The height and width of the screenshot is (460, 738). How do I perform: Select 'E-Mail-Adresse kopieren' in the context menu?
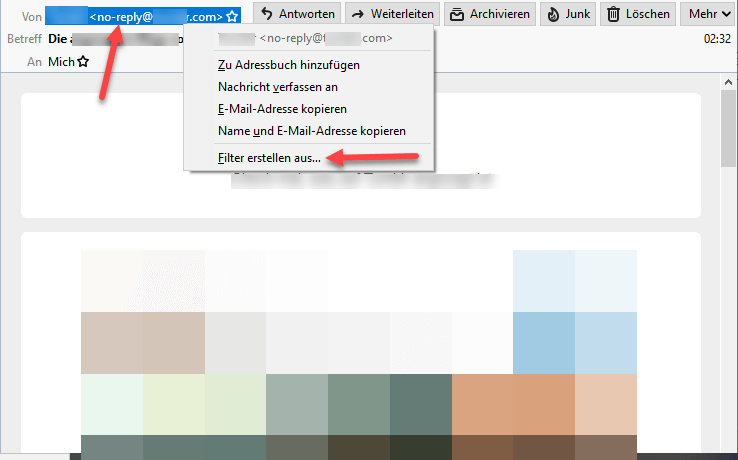308,109
